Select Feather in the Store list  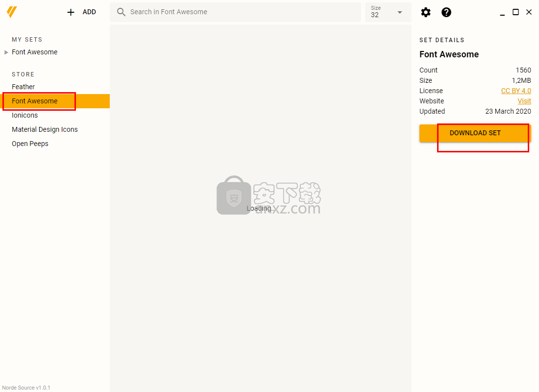tap(24, 87)
